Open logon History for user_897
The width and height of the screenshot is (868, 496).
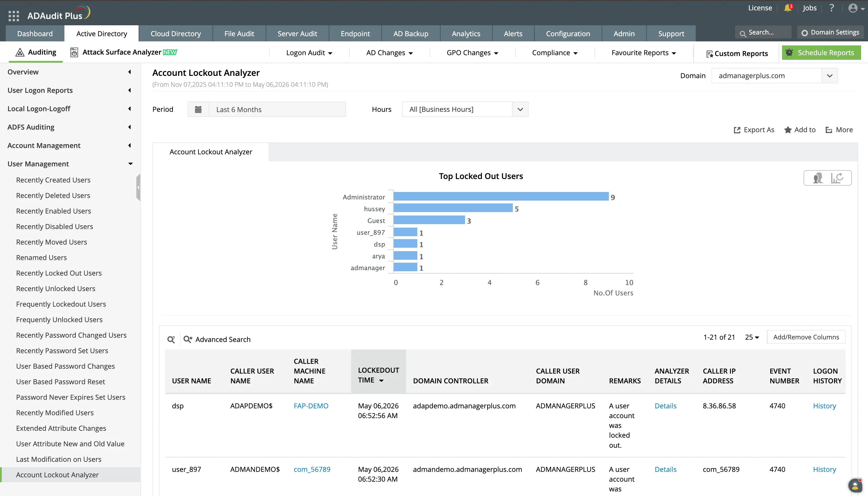[824, 470]
